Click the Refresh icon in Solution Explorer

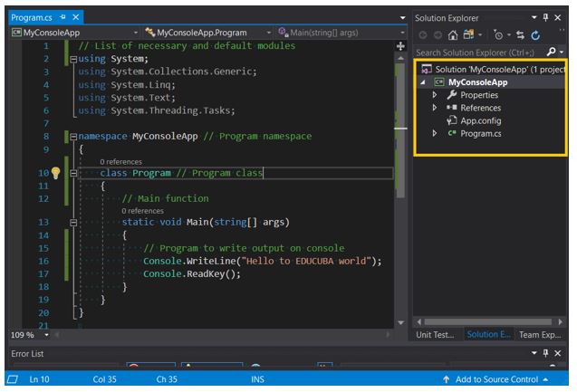click(536, 35)
